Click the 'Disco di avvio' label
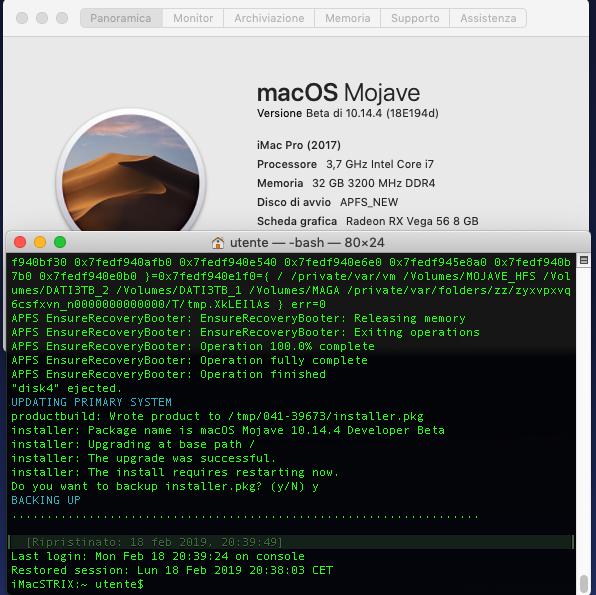The image size is (596, 595). (294, 202)
